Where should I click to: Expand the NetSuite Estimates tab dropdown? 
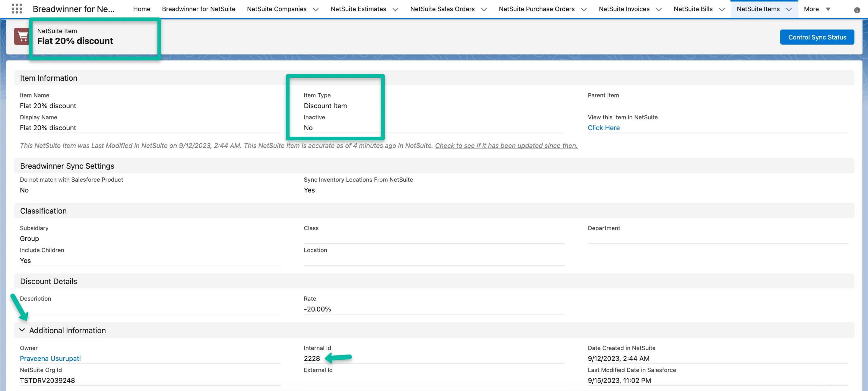click(395, 9)
